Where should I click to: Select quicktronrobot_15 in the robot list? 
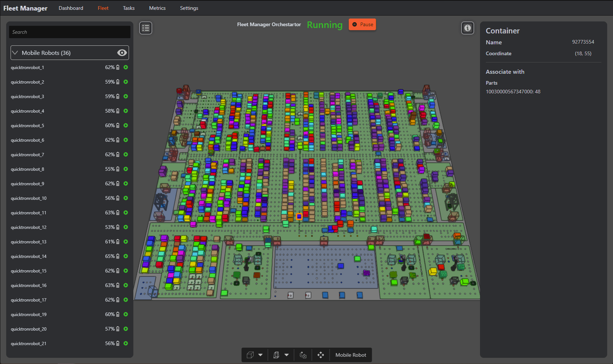[x=29, y=271]
